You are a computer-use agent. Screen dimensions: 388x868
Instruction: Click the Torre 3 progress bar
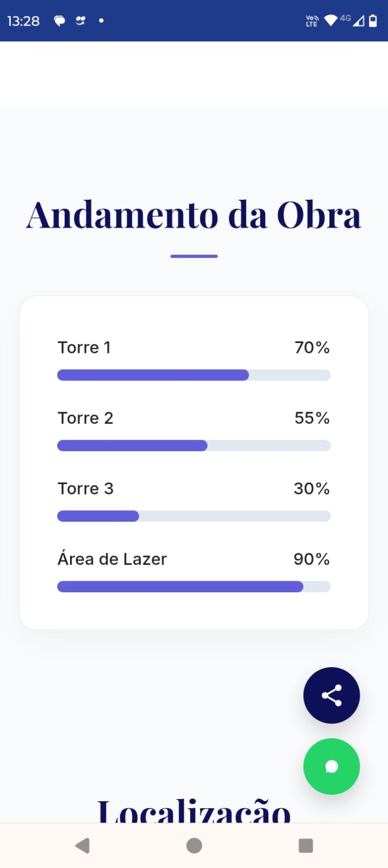click(194, 516)
